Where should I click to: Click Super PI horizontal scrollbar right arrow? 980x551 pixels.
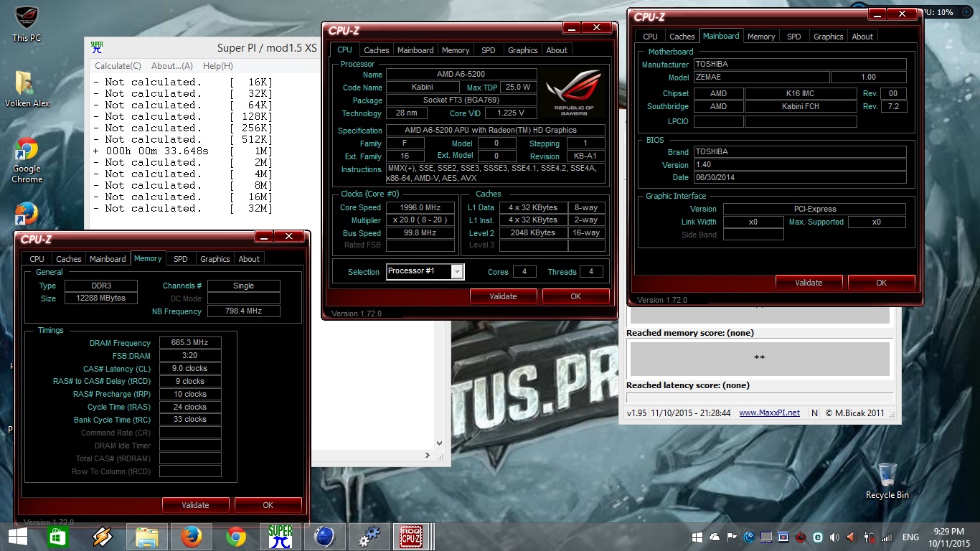428,456
